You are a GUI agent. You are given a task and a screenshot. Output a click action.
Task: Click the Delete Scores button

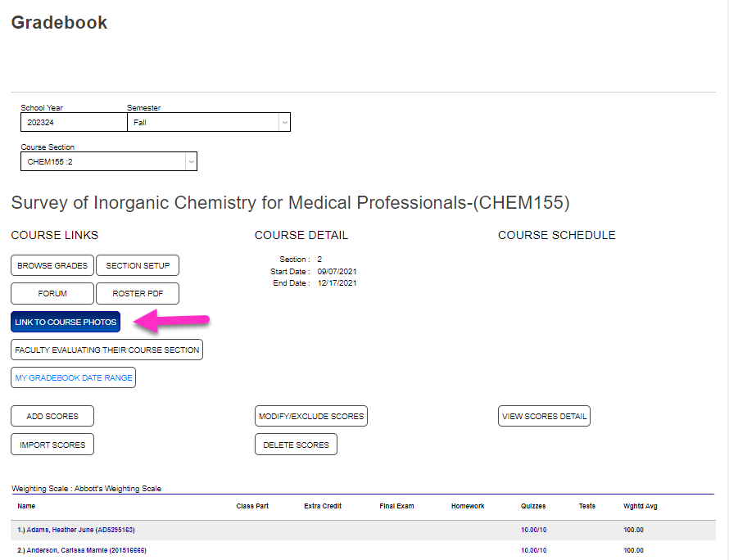pos(296,444)
